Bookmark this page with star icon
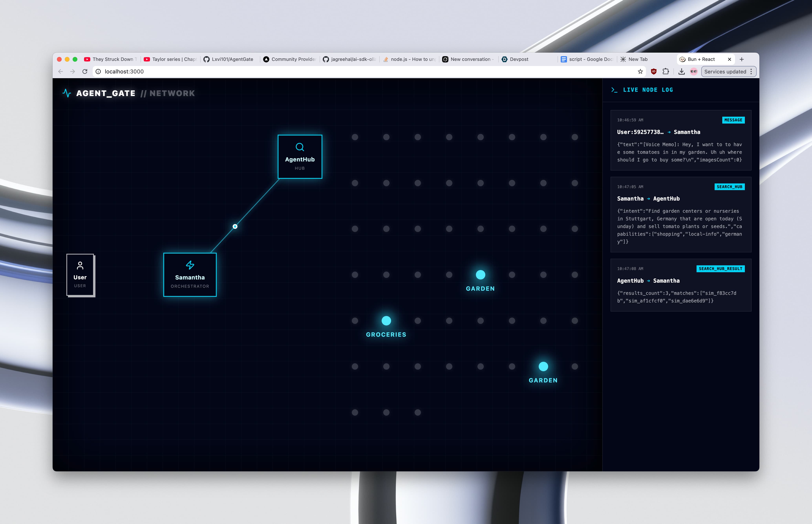Screen dimensions: 812x524 pos(640,71)
